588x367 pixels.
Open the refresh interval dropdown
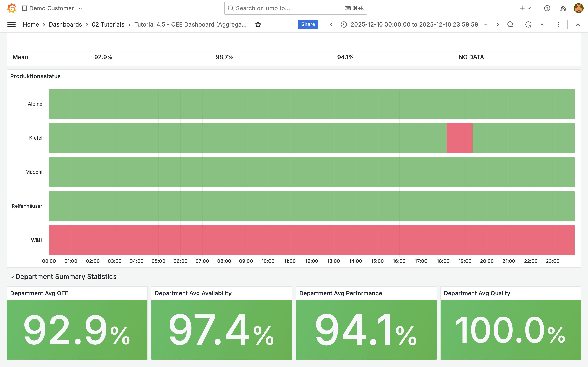tap(542, 24)
